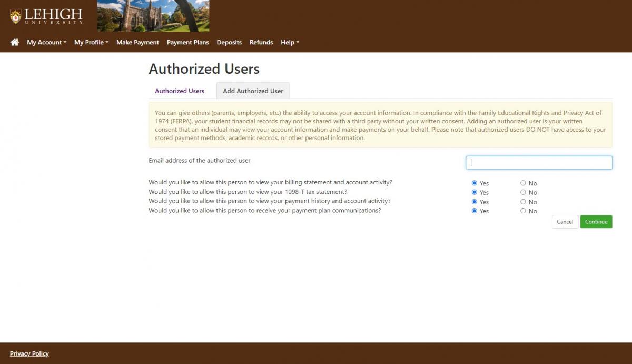Image resolution: width=632 pixels, height=364 pixels.
Task: Click the Lehigh University logo
Action: 46,16
